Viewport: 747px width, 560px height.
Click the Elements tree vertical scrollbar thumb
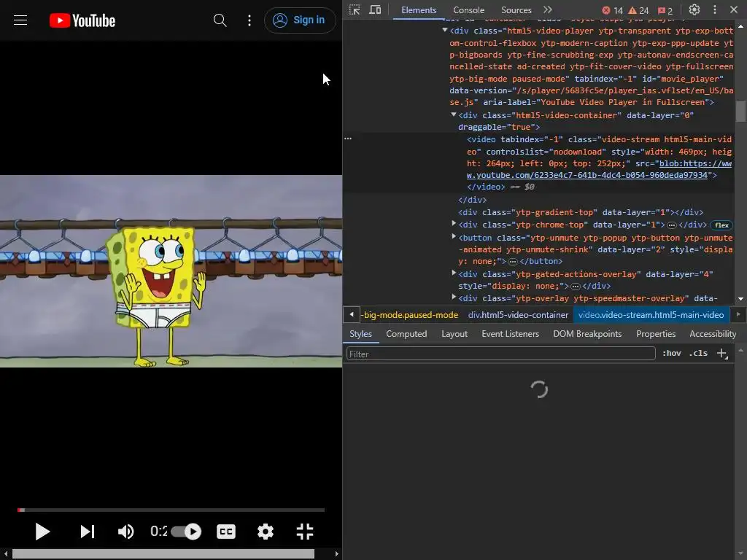coord(740,112)
